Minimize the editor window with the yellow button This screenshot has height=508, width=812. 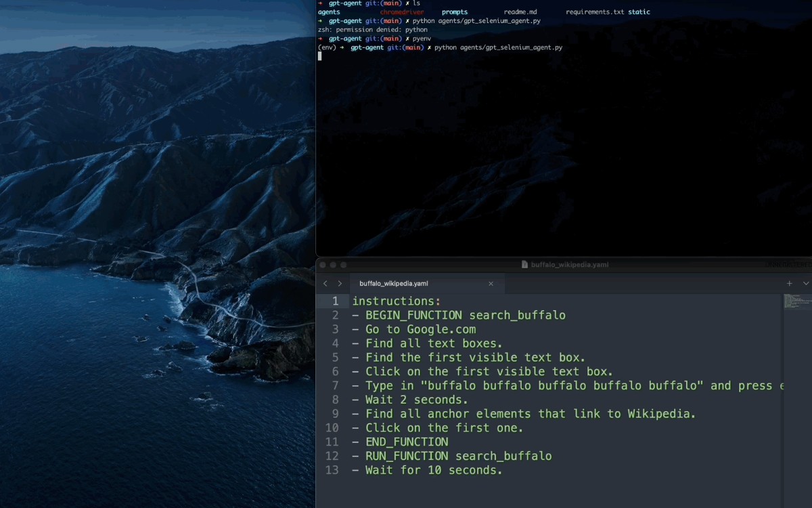click(333, 265)
